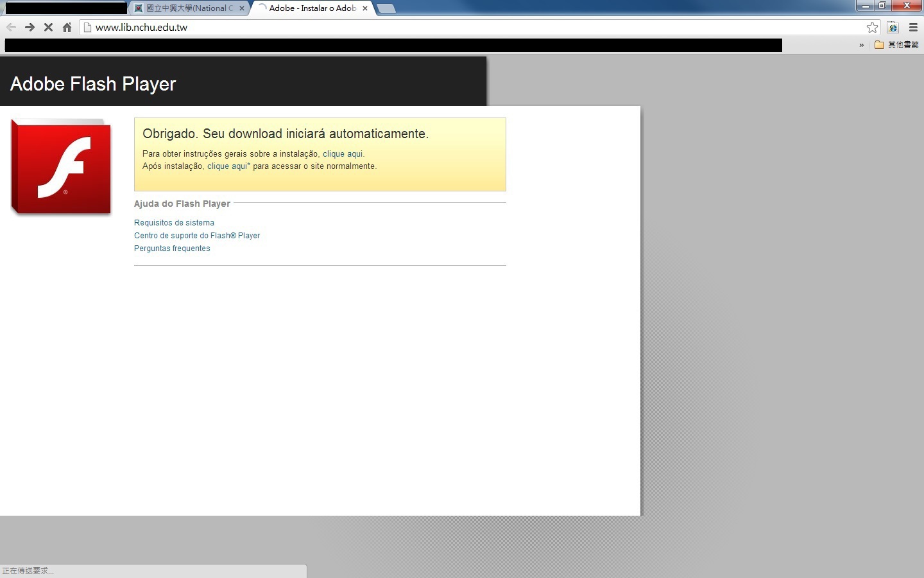The height and width of the screenshot is (578, 924).
Task: Bookmark this page with the star icon
Action: pyautogui.click(x=872, y=28)
